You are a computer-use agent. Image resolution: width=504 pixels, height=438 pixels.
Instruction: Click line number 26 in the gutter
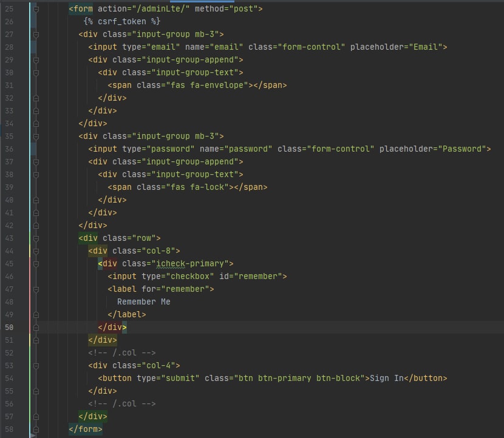tap(9, 21)
